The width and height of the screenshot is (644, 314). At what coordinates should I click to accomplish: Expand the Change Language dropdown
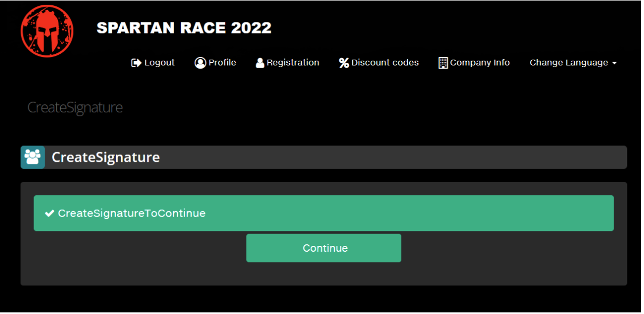pos(568,63)
